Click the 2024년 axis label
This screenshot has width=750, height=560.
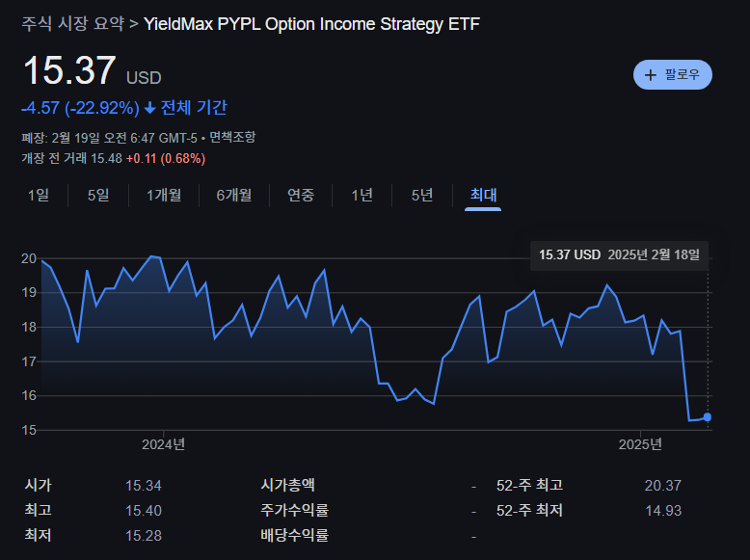point(163,444)
